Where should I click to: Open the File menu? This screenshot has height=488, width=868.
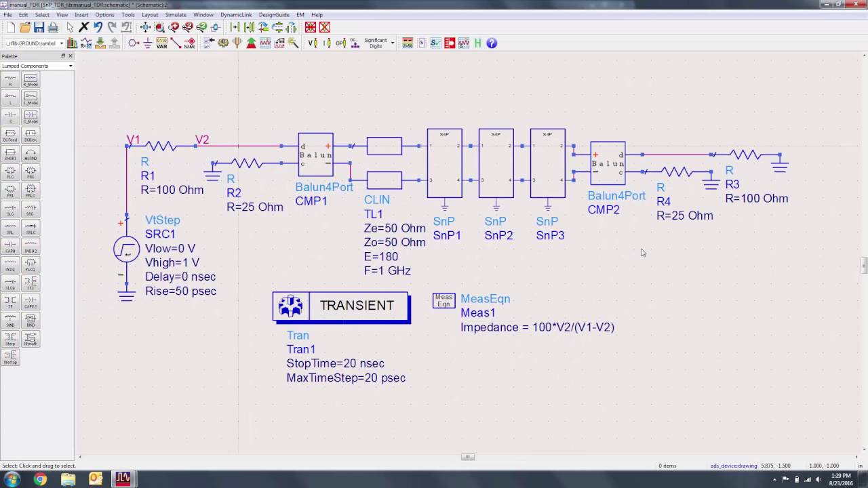tap(8, 14)
